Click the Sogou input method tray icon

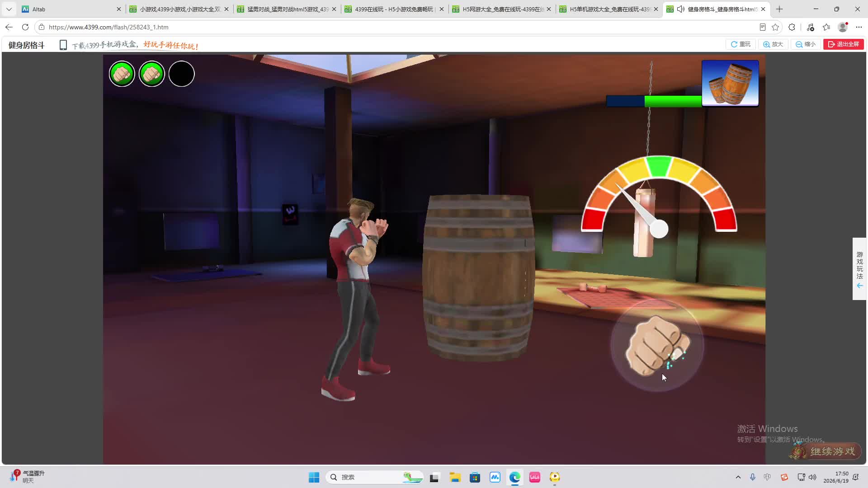784,477
